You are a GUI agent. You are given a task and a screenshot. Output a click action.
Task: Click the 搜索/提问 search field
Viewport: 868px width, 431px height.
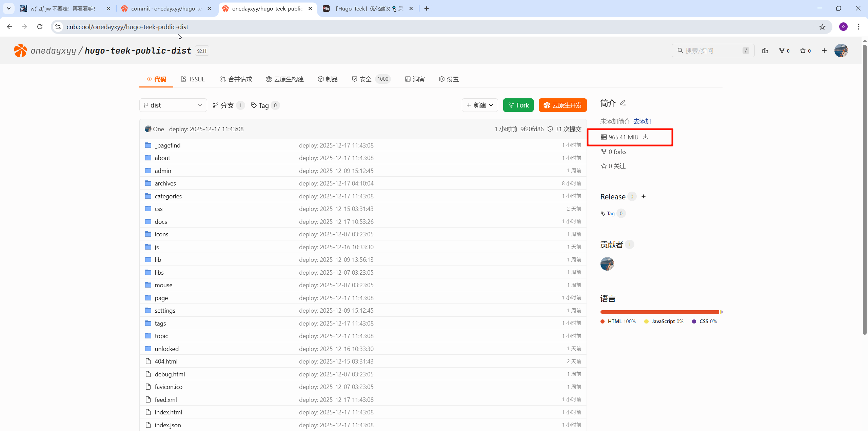click(712, 51)
